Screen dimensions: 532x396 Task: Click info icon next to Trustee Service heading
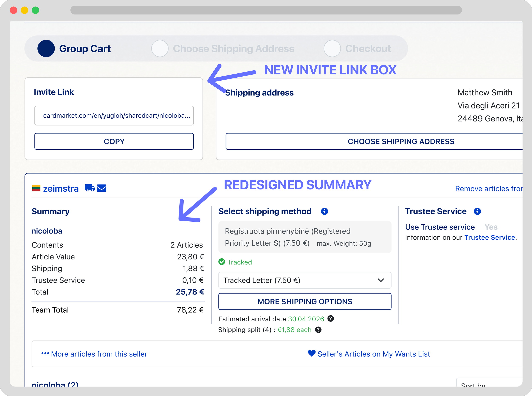click(477, 211)
